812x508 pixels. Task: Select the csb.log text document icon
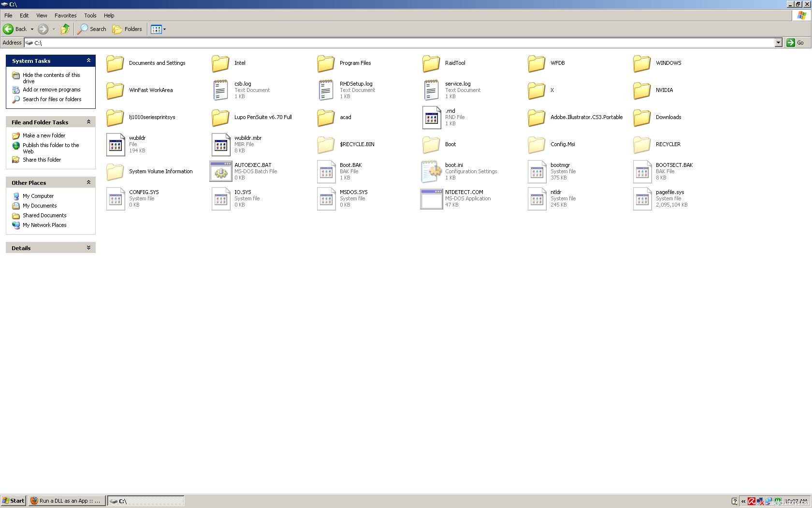220,90
